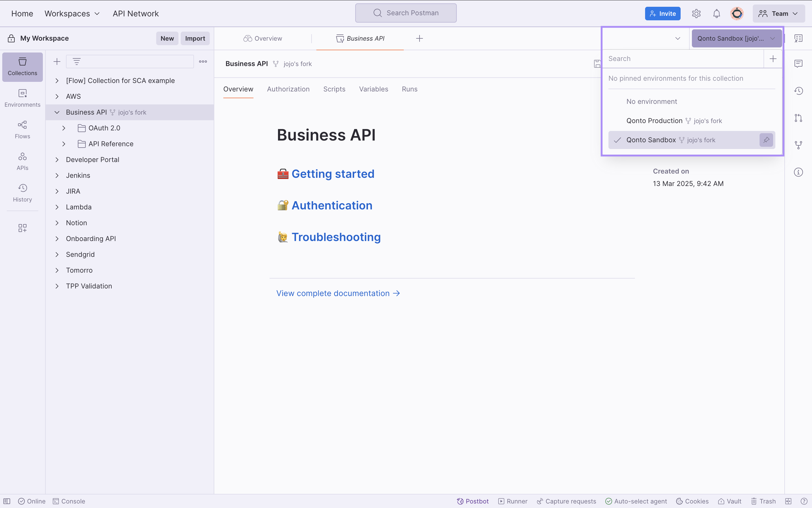Open fork icon in right sidebar
Screen dimensions: 812x508
[x=798, y=145]
